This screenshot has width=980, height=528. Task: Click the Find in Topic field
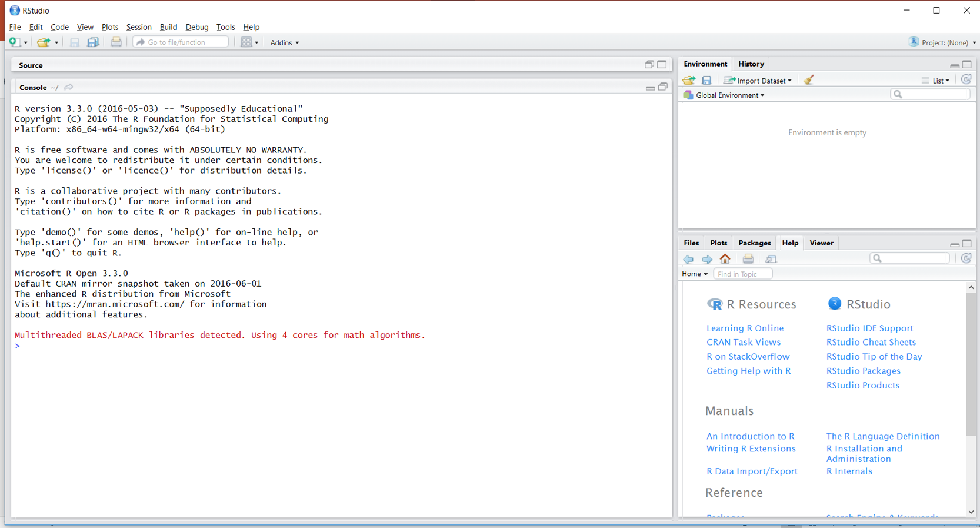pyautogui.click(x=743, y=274)
